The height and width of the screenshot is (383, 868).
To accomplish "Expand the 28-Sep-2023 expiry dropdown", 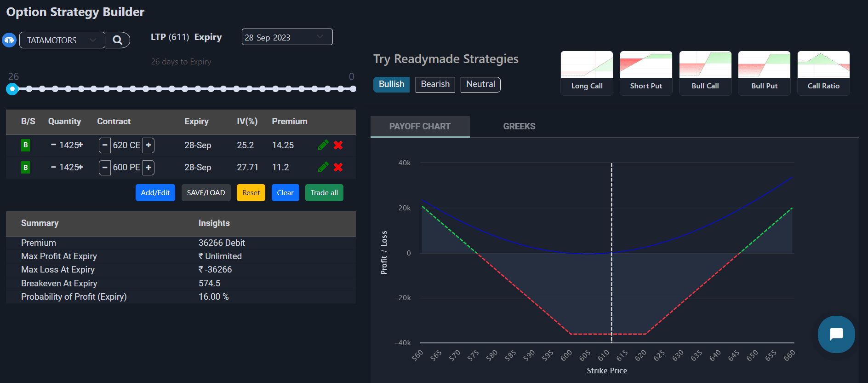I will [x=287, y=37].
